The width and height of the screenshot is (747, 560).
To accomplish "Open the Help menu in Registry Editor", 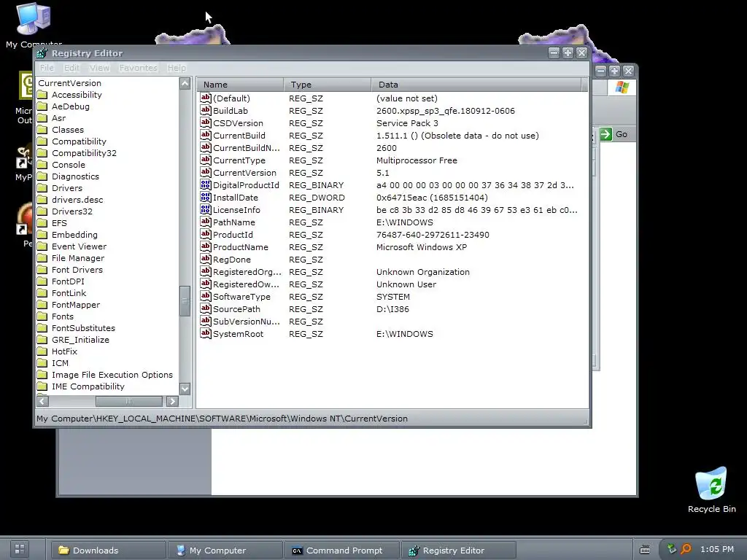I will (x=177, y=68).
